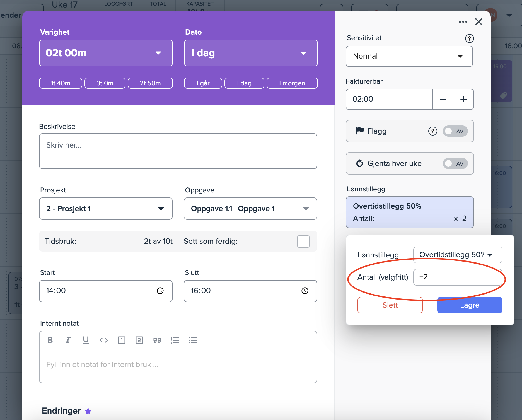Viewport: 522px width, 420px height.
Task: Check the Sett som ferdig checkbox
Action: point(303,241)
